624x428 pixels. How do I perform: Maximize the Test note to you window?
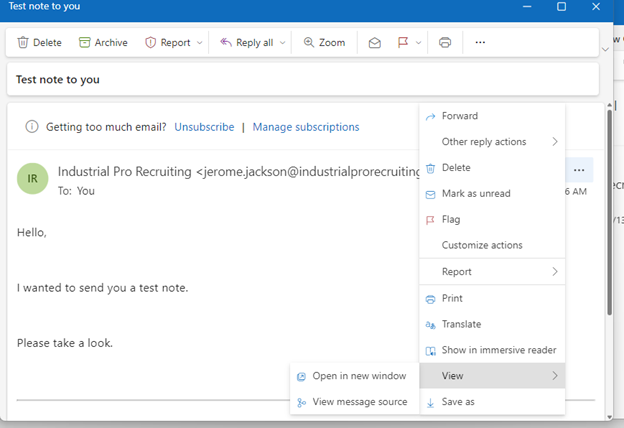[561, 6]
